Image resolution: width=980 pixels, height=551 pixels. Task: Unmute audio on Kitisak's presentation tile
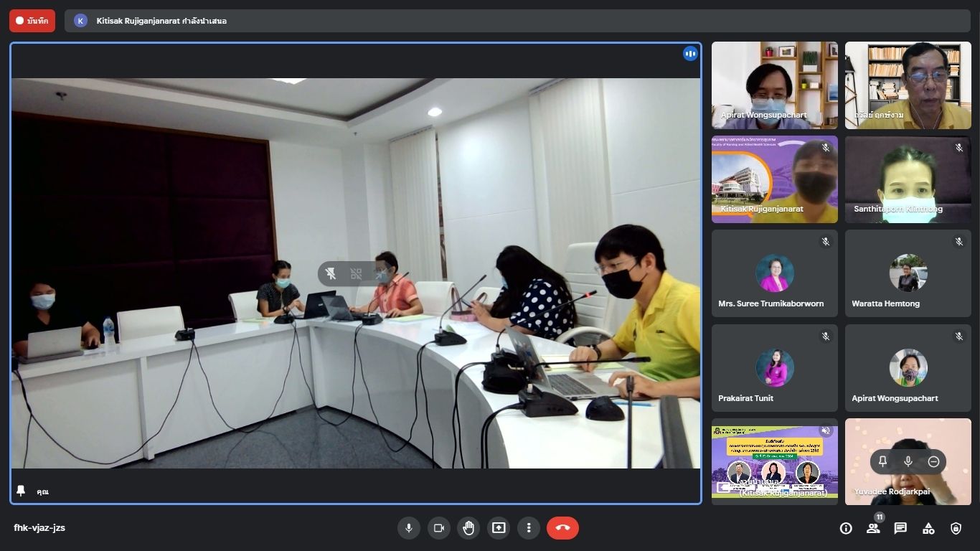(826, 430)
